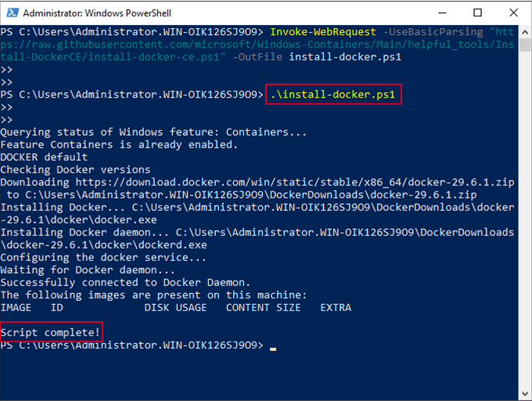
Task: Click 'install-docker.ps1' after -OutFile
Action: 345,57
